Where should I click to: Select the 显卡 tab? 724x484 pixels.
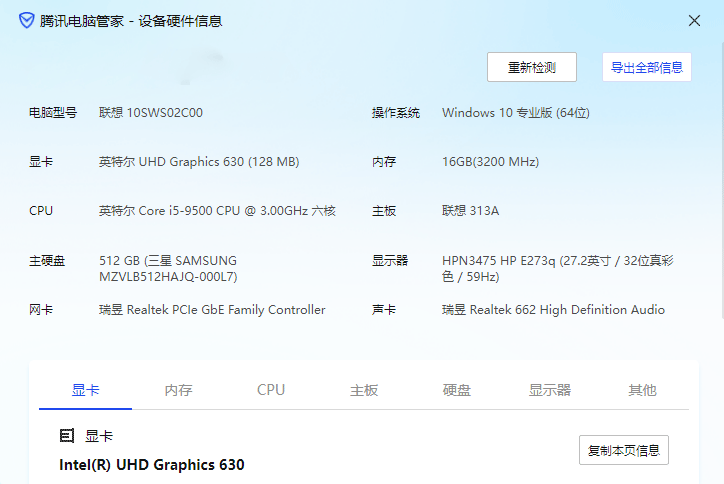coord(85,390)
